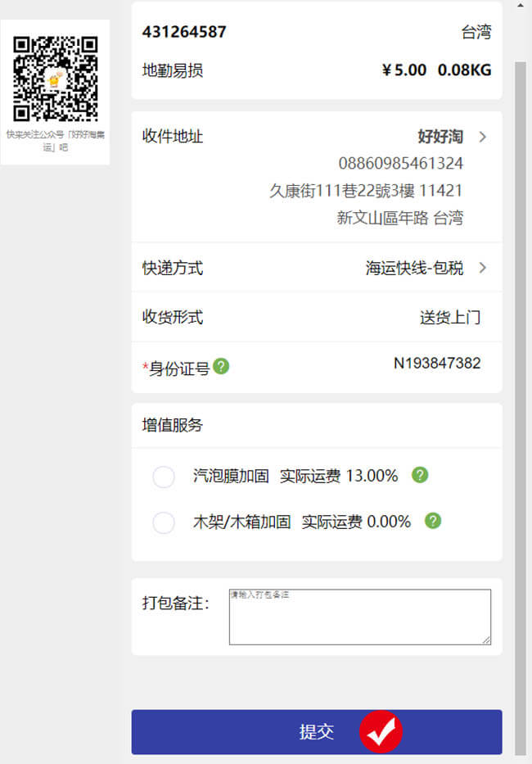Select the 木架/木箱加固 radio option
532x764 pixels.
164,522
